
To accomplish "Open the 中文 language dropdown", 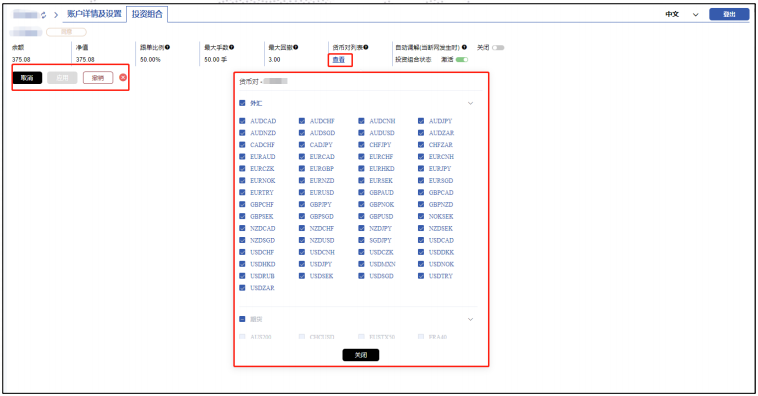I will 682,15.
